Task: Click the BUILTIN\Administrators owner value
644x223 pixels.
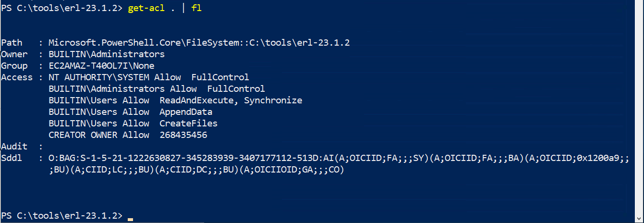Action: pos(107,54)
